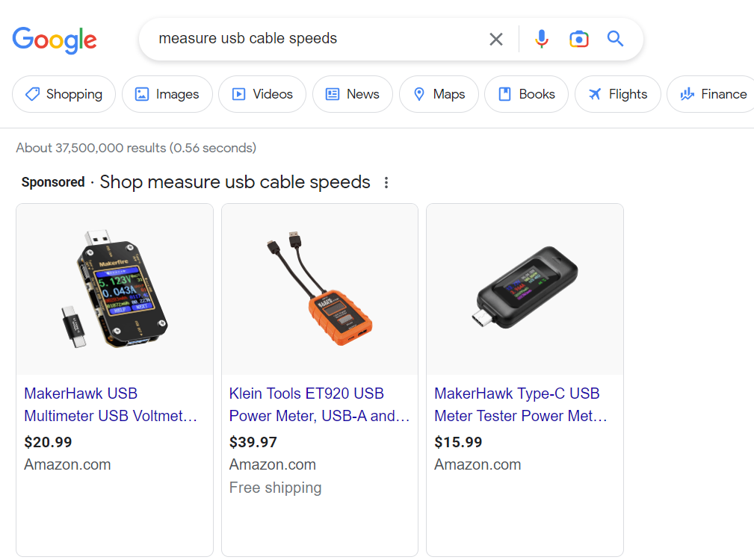Start voice search with microphone icon
Screen dimensions: 754x560
(542, 39)
